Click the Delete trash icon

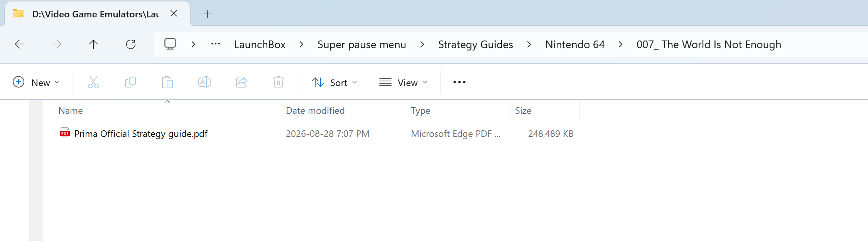pos(279,82)
